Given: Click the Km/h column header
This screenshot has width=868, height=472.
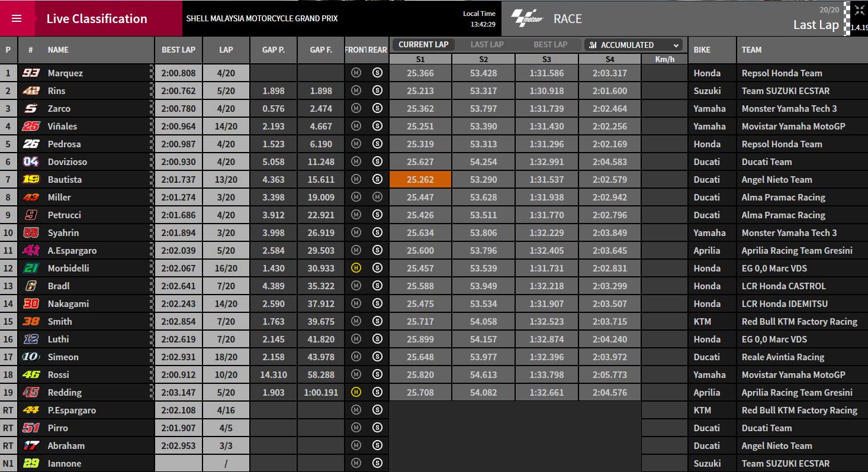Looking at the screenshot, I should tap(665, 59).
